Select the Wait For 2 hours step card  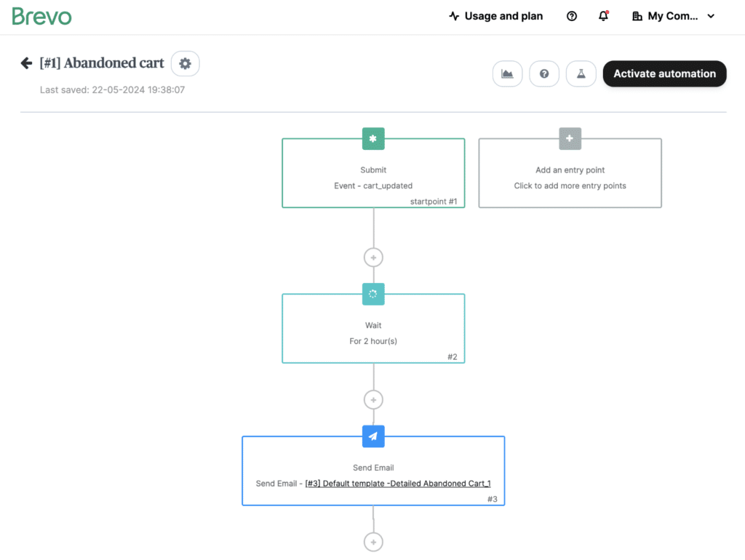point(373,331)
